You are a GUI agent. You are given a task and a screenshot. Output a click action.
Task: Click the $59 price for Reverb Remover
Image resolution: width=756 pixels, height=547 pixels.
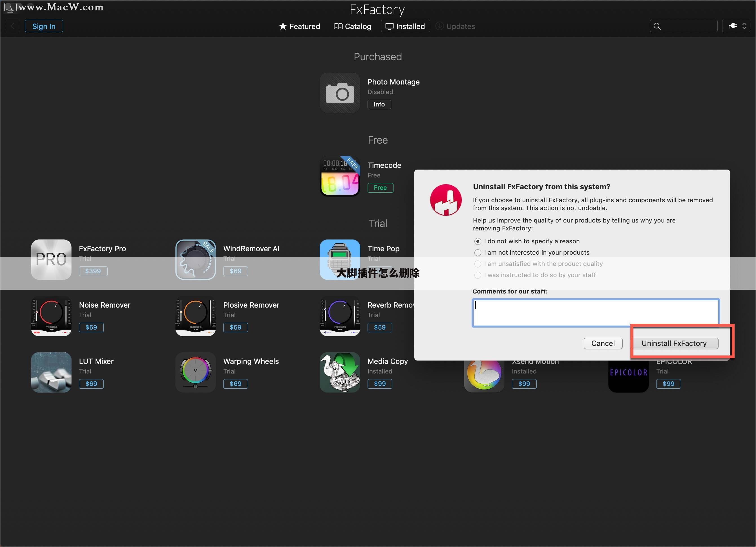coord(380,328)
